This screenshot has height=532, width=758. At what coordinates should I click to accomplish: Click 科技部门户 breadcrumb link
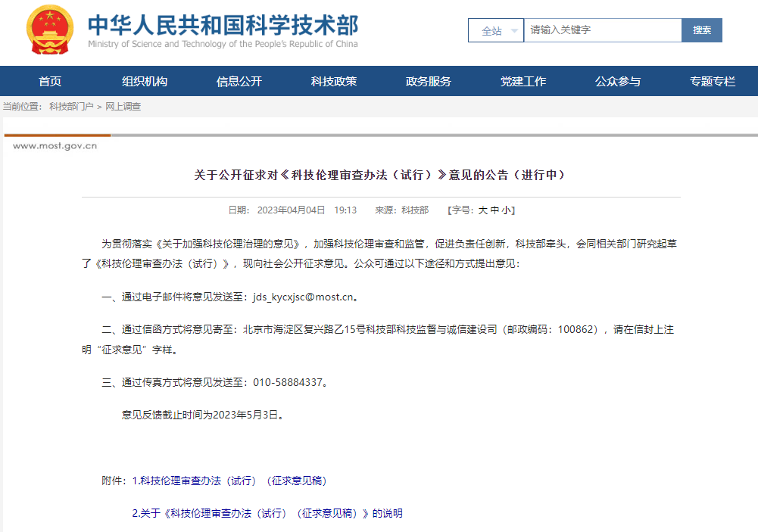pos(71,107)
